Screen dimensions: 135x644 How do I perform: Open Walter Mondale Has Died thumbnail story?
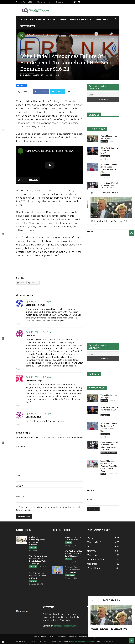[93, 138]
